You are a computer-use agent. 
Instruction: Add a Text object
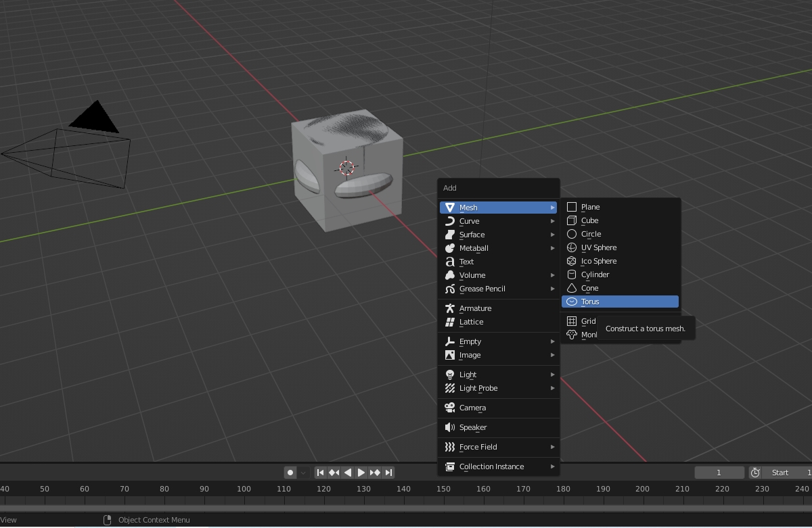pos(498,262)
